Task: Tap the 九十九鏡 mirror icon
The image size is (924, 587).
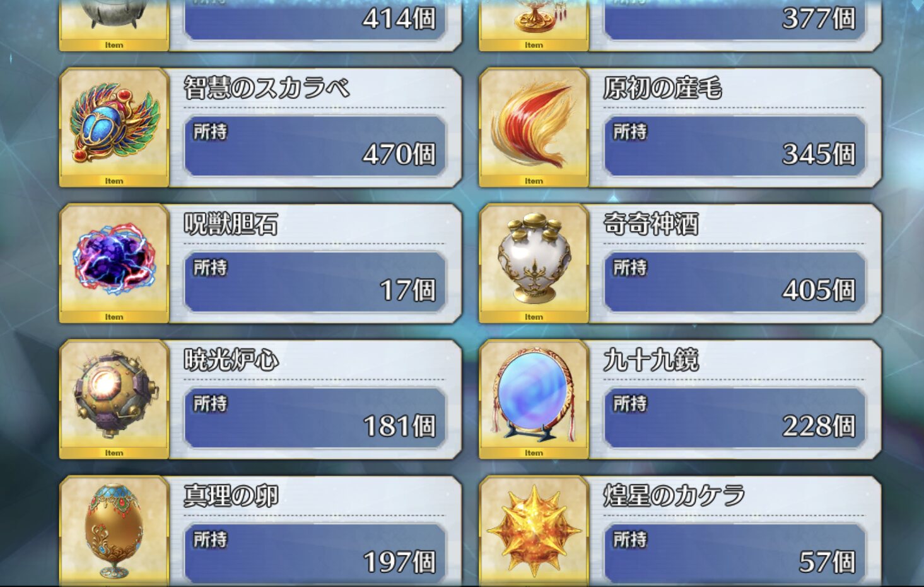Action: click(534, 399)
